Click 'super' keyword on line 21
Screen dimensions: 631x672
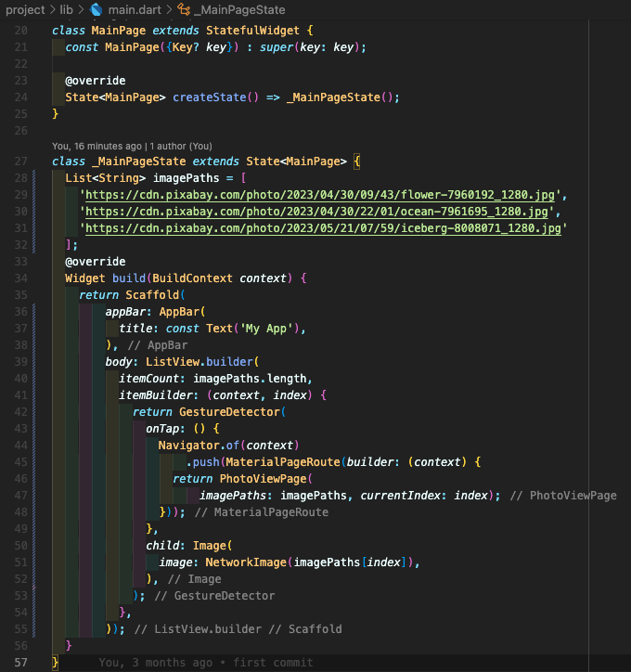tap(277, 47)
